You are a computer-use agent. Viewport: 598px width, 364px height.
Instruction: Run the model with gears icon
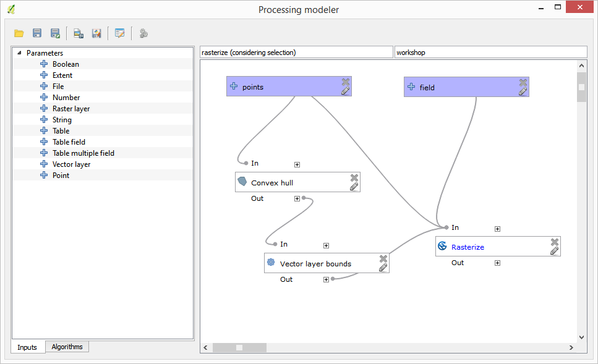click(143, 33)
